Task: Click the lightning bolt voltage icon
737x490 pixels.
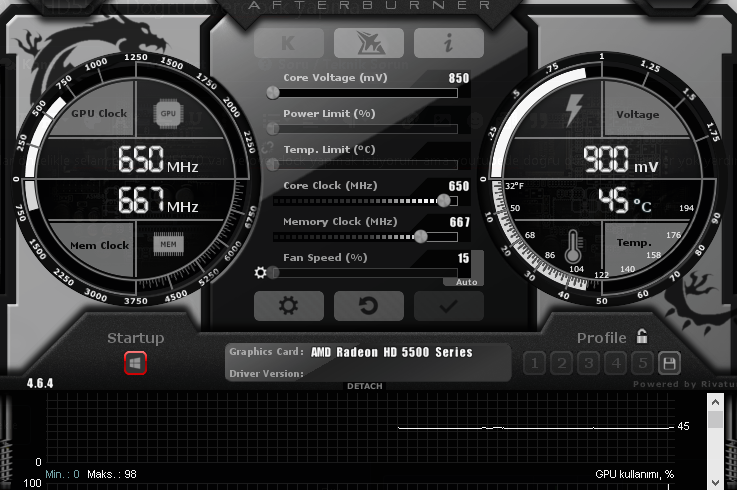Action: click(x=574, y=110)
